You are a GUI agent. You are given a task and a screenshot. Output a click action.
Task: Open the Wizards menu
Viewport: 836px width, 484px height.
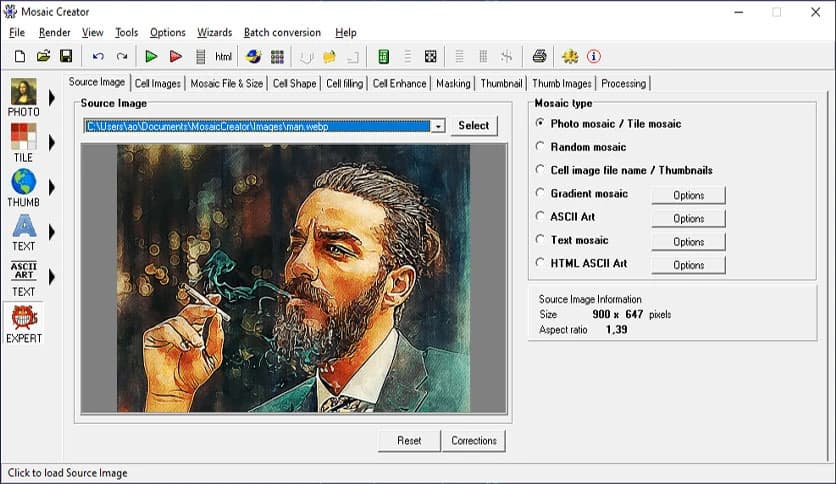coord(214,33)
